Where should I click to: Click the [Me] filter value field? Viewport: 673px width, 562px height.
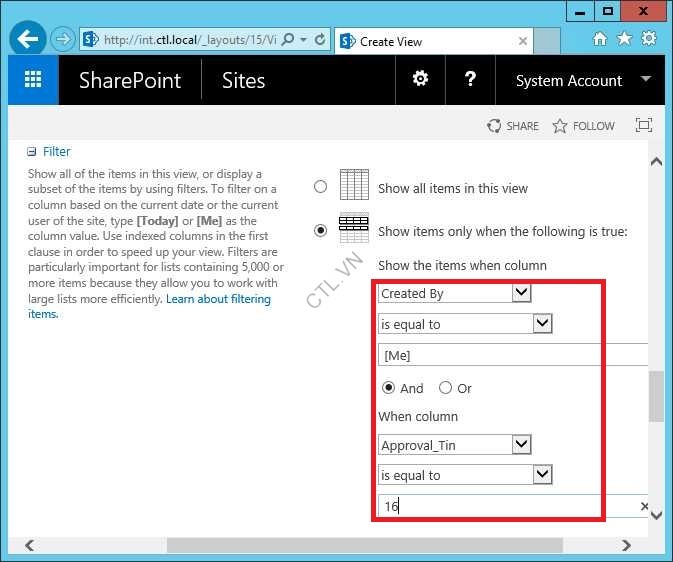(x=512, y=356)
